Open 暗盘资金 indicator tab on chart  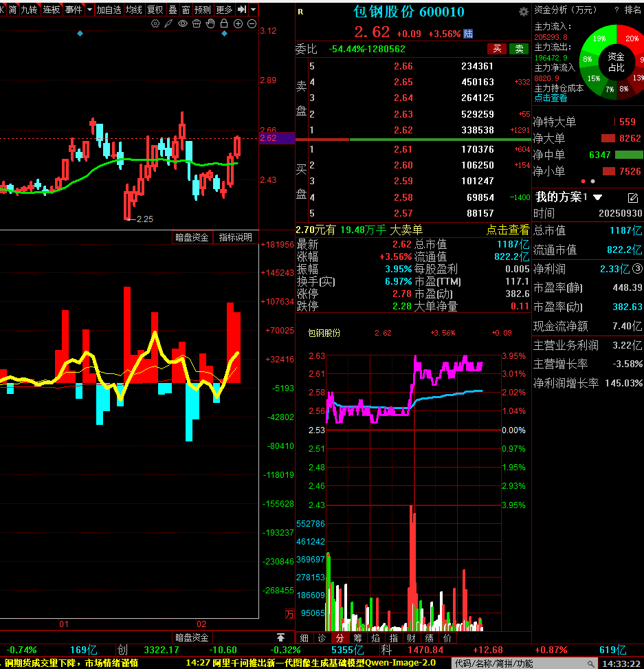(x=192, y=237)
